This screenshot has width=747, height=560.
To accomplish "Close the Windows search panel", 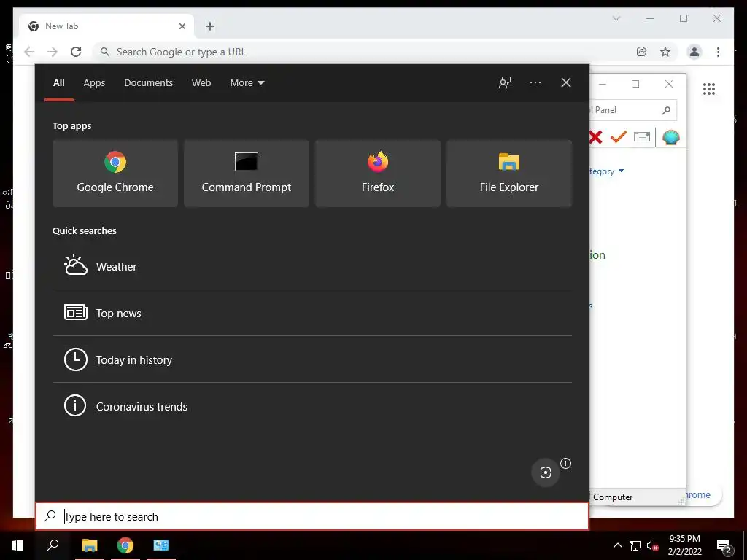I will pos(566,82).
